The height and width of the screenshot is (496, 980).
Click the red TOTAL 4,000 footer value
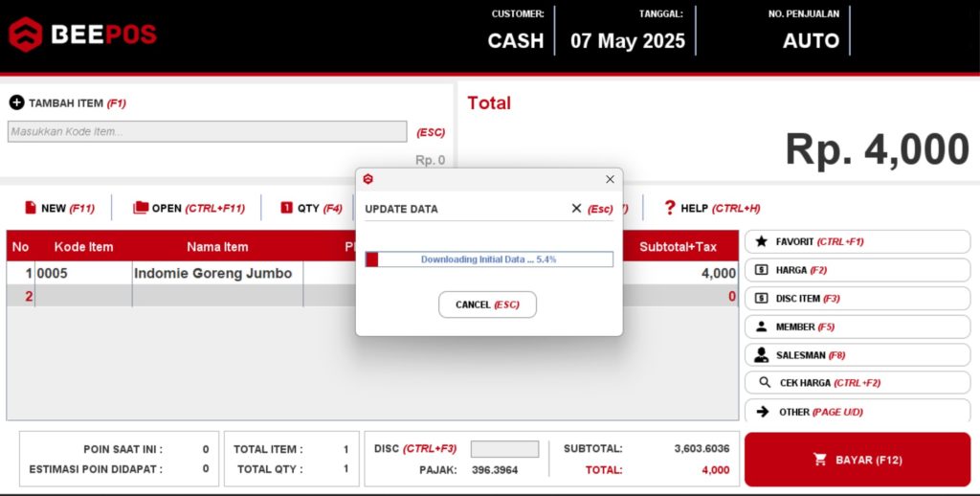point(716,470)
